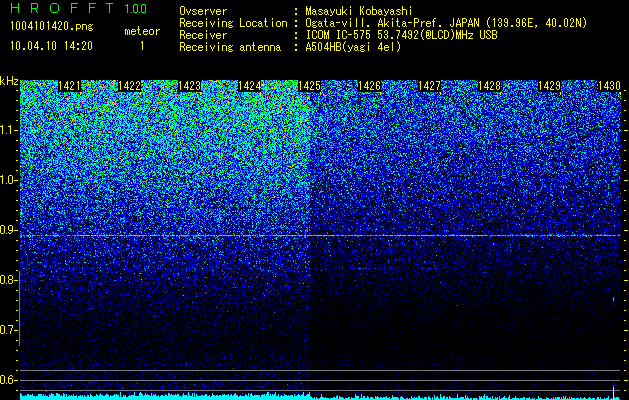Select the A504HB(yagi 4el) antenna text
Screen dimensions: 629x400
353,47
